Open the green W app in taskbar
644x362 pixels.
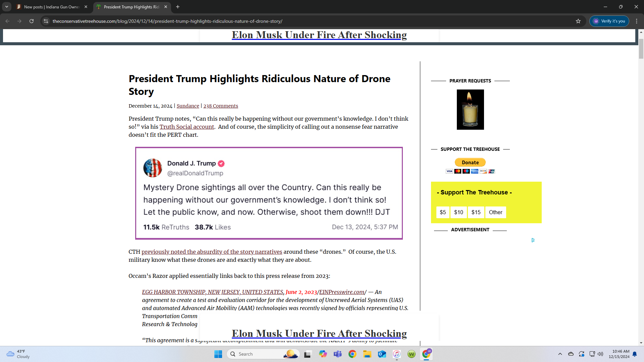point(411,354)
